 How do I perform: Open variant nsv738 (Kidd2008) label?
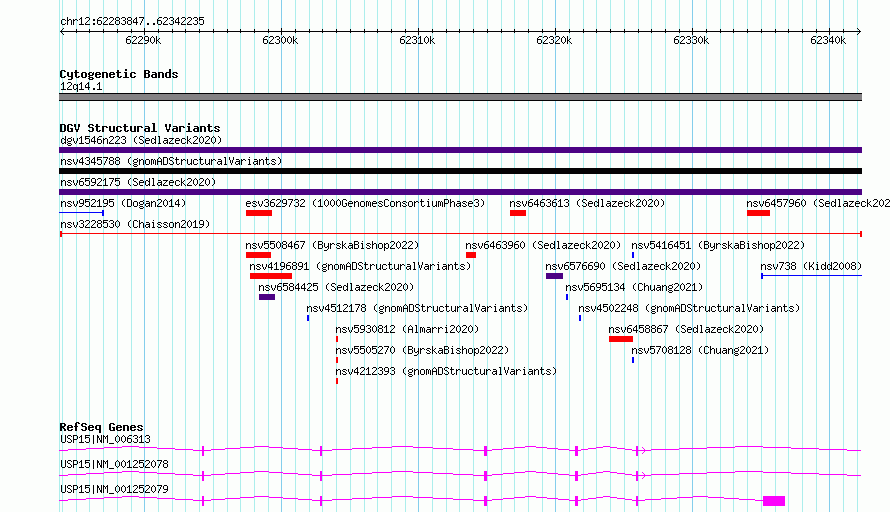[x=811, y=266]
